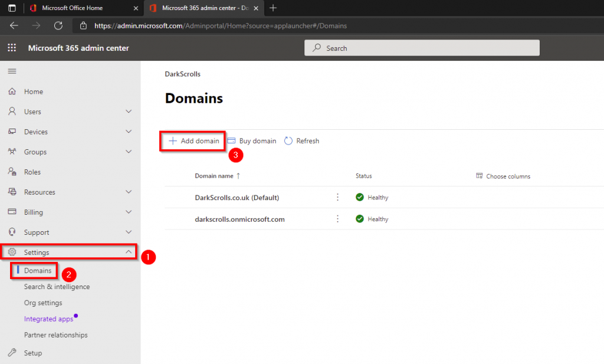Screen dimensions: 604x364
Task: Expand the Devices section chevron
Action: click(x=129, y=132)
